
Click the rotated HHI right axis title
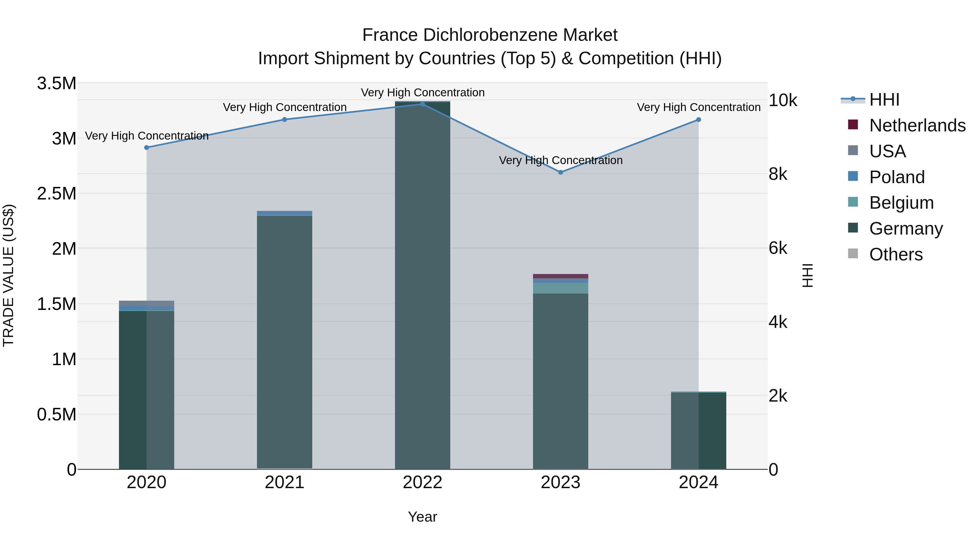(x=807, y=276)
